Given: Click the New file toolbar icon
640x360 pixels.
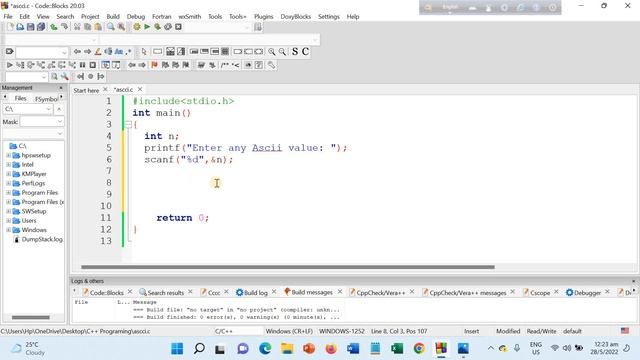Looking at the screenshot, I should [10, 27].
